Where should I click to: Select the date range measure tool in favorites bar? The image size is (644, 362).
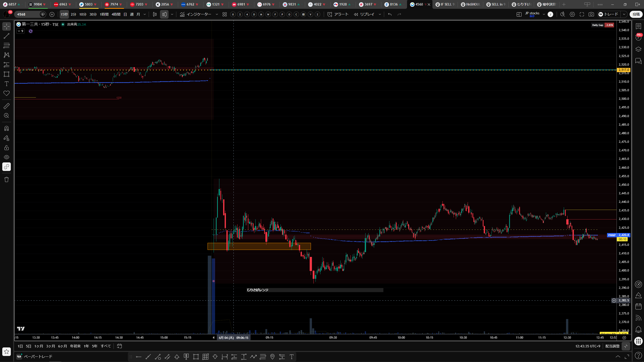pos(225,356)
